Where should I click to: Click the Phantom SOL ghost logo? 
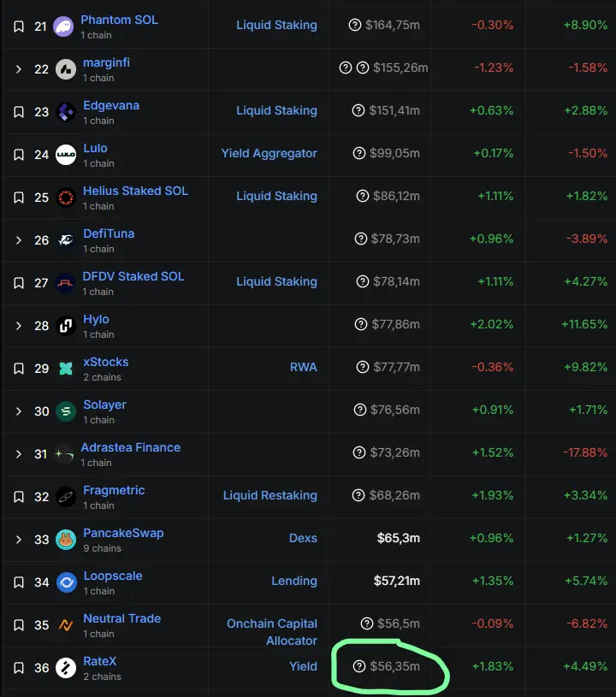[63, 27]
